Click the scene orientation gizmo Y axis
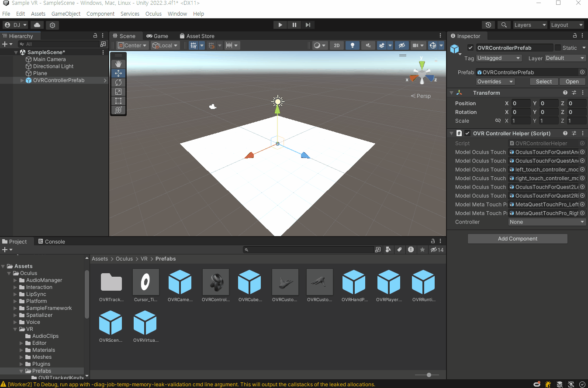Image resolution: width=588 pixels, height=388 pixels. click(422, 65)
